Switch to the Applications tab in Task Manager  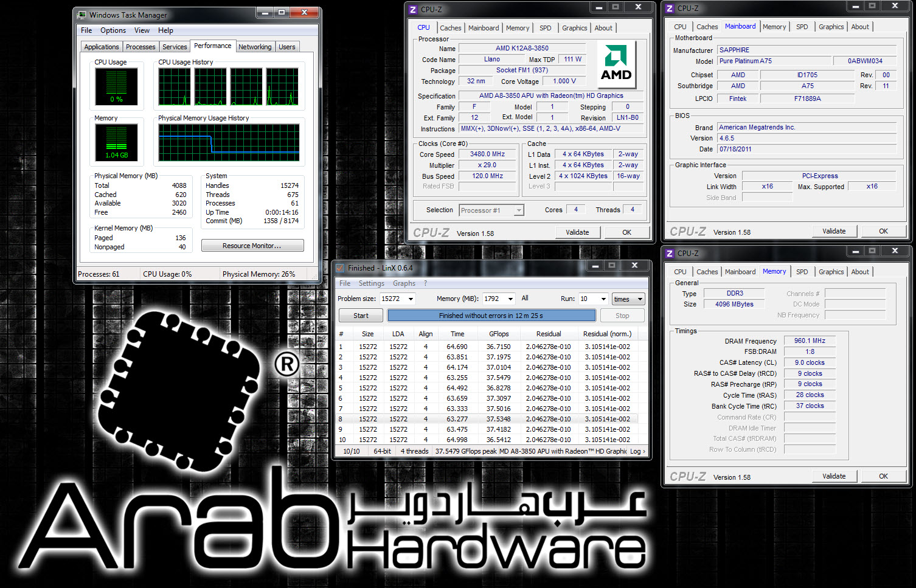coord(102,47)
